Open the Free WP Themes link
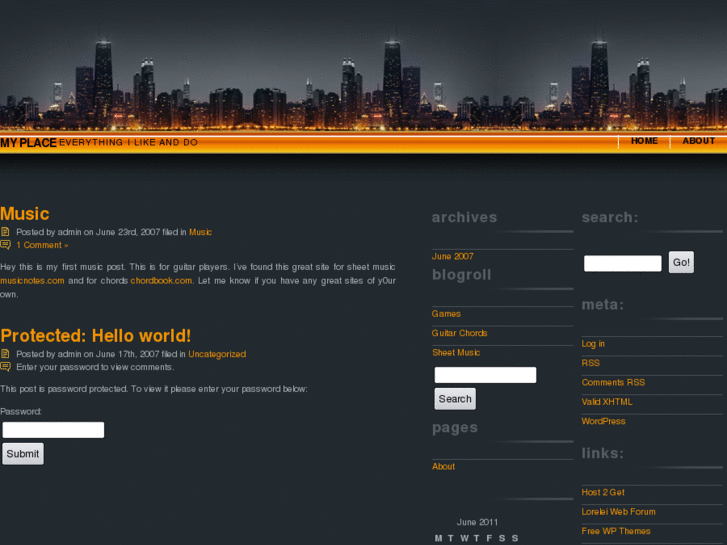The image size is (727, 545). [616, 532]
